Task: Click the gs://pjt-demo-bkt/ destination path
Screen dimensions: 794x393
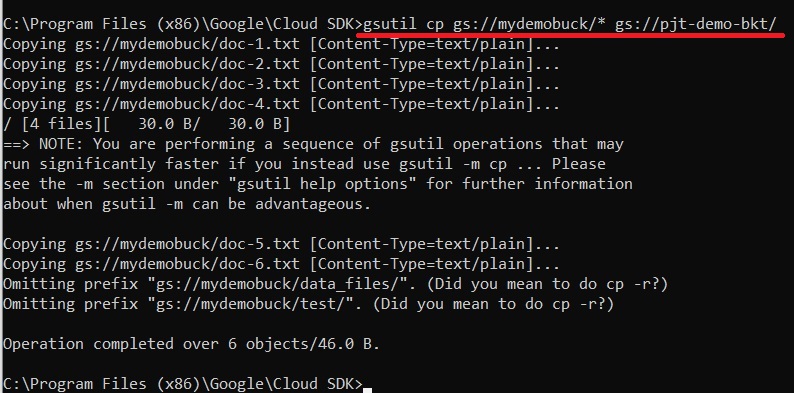Action: (x=695, y=24)
